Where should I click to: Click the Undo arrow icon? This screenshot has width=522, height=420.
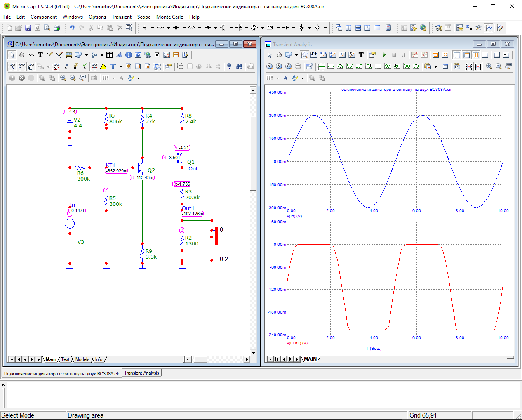72,28
